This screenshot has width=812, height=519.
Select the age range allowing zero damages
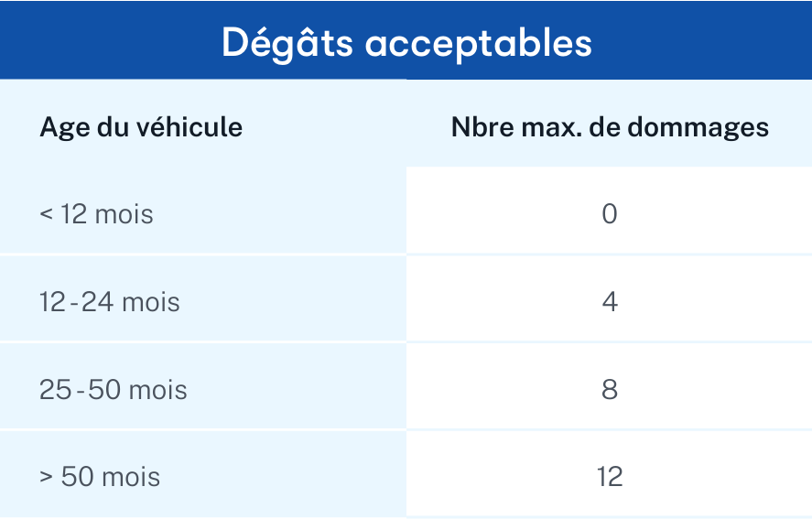(96, 214)
